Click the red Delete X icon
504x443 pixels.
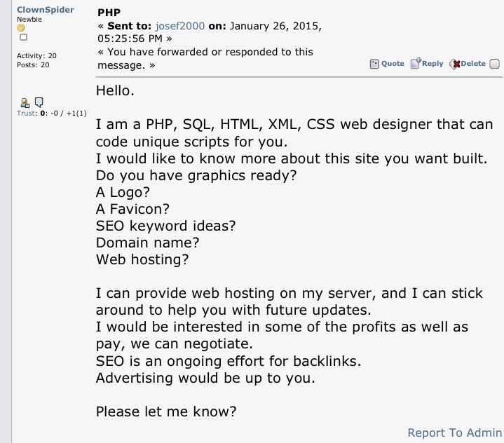tap(455, 64)
